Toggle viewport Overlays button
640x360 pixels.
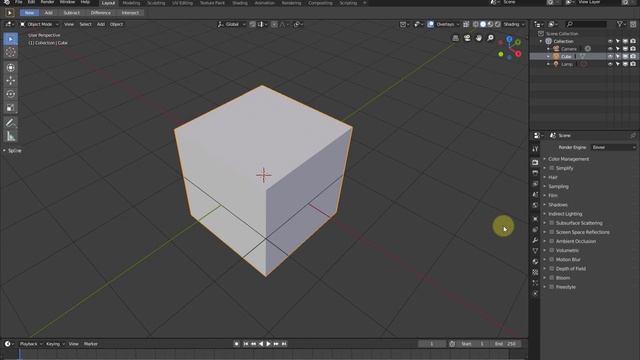[430, 24]
